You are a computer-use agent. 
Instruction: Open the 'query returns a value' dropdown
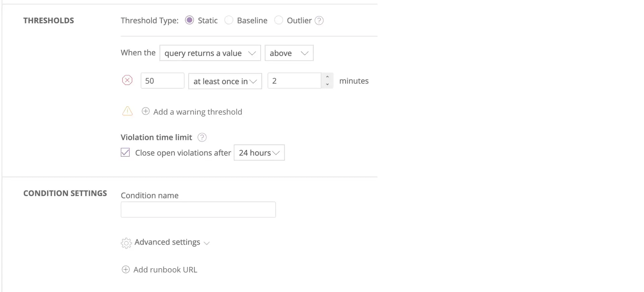tap(210, 53)
